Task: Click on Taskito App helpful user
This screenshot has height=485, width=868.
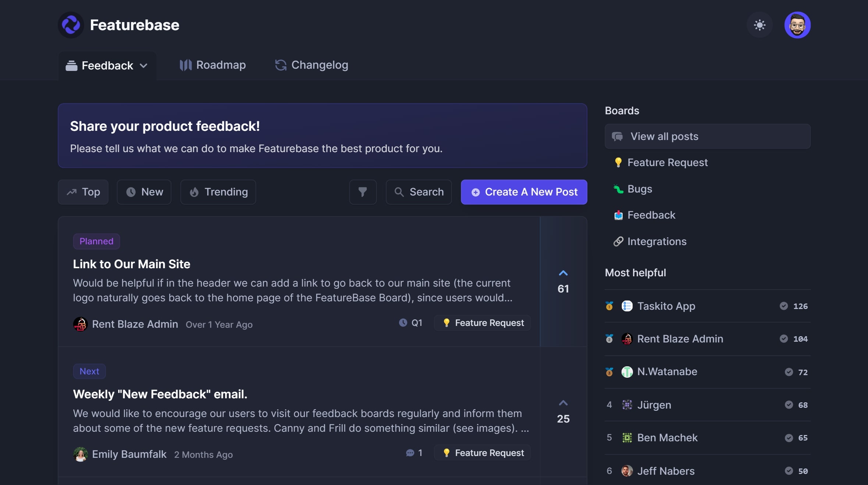Action: [666, 306]
